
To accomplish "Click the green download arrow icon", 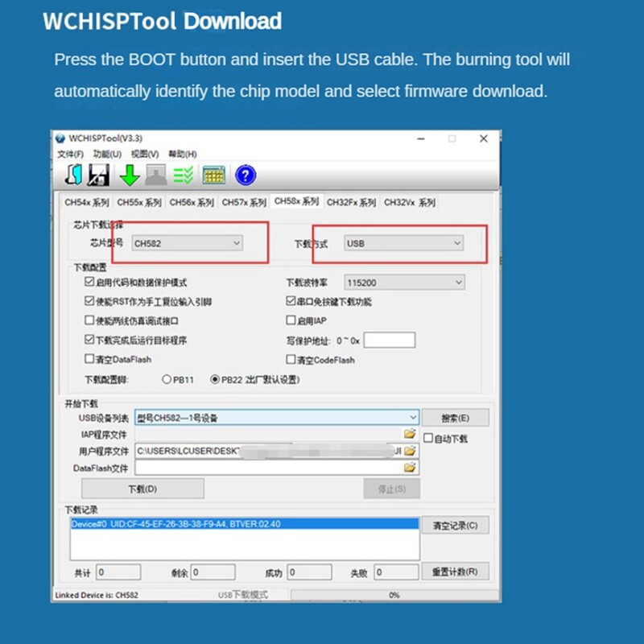I will point(130,174).
